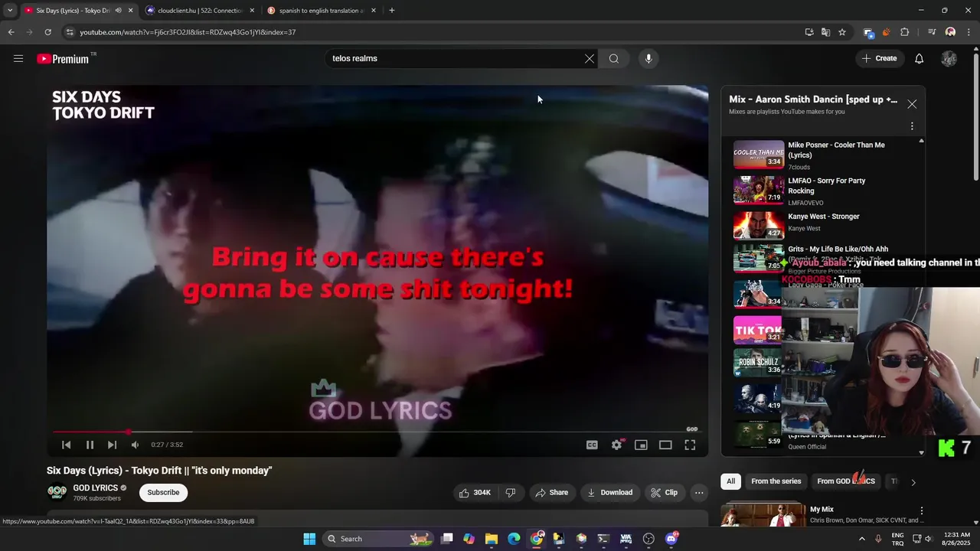
Task: Click the Create button
Action: pos(879,58)
